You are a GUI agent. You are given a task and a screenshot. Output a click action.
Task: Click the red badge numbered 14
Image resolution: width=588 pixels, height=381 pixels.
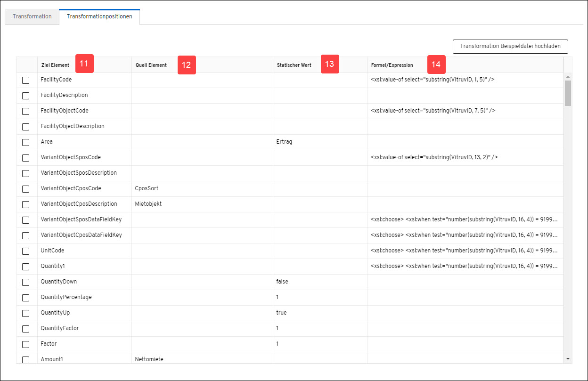[x=436, y=65]
